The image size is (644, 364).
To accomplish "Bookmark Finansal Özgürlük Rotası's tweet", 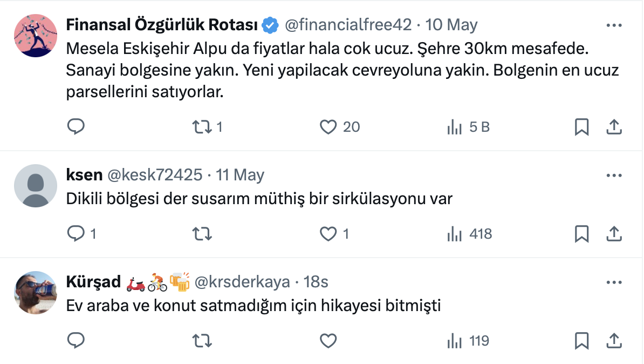I will point(581,127).
